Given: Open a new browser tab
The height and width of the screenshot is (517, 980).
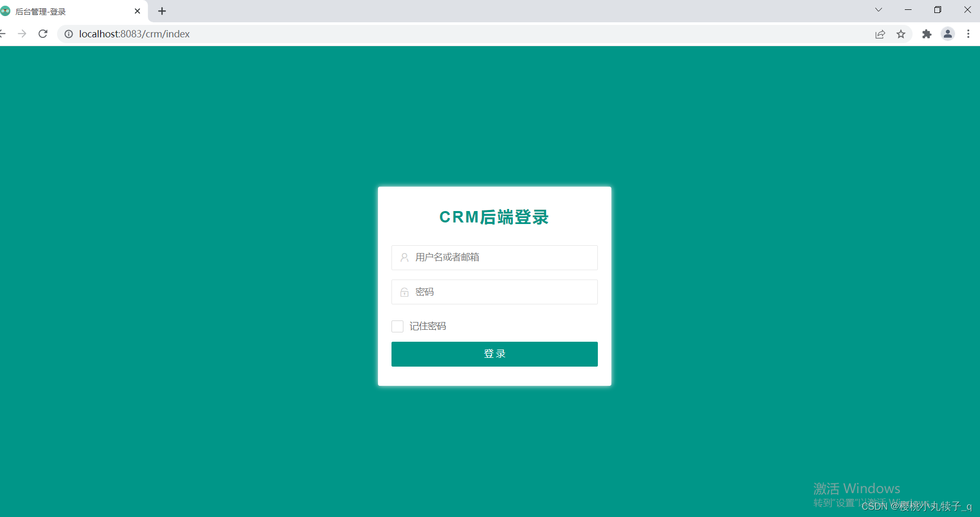Looking at the screenshot, I should pyautogui.click(x=162, y=11).
